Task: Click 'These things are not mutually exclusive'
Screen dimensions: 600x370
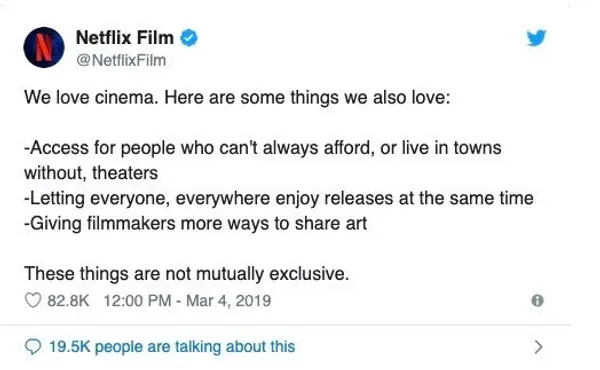Action: click(187, 274)
